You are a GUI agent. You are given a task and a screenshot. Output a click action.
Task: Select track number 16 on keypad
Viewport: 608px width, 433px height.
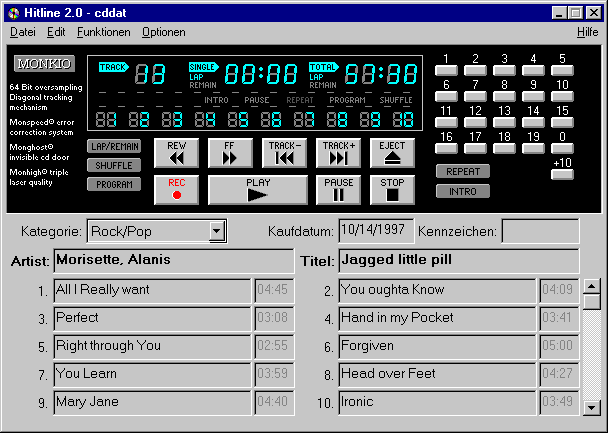click(446, 148)
